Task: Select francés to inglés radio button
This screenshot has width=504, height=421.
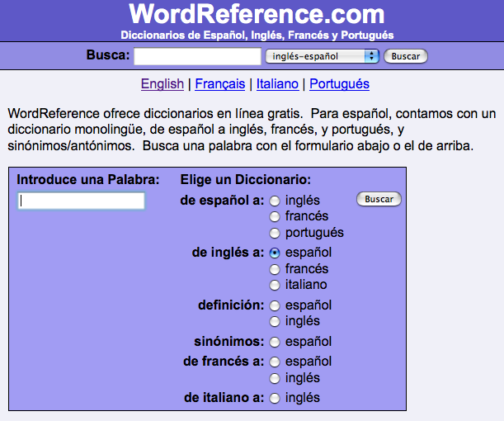Action: pyautogui.click(x=275, y=378)
